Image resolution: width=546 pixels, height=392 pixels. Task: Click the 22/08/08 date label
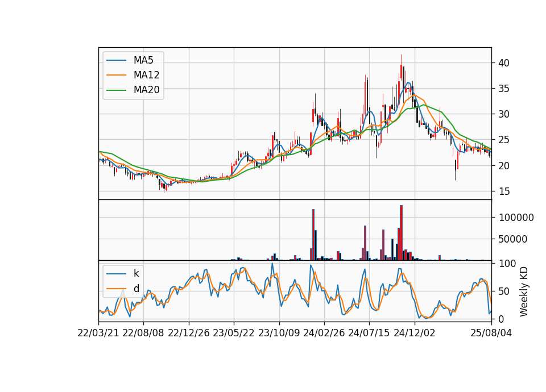coord(143,333)
